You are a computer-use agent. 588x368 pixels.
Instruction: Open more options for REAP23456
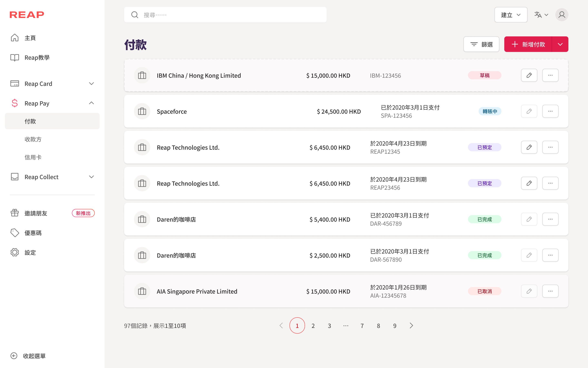550,183
